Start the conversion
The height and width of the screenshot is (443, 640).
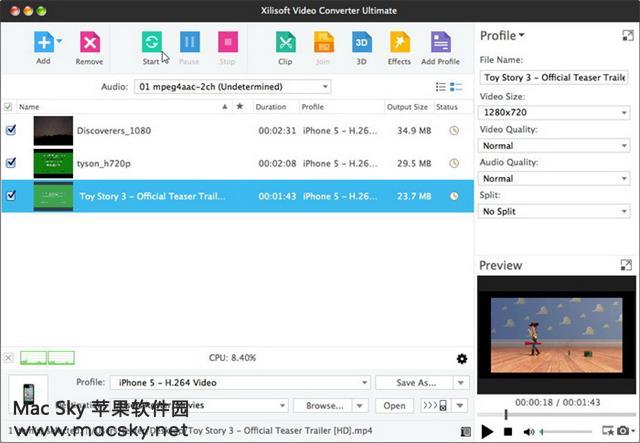click(151, 42)
